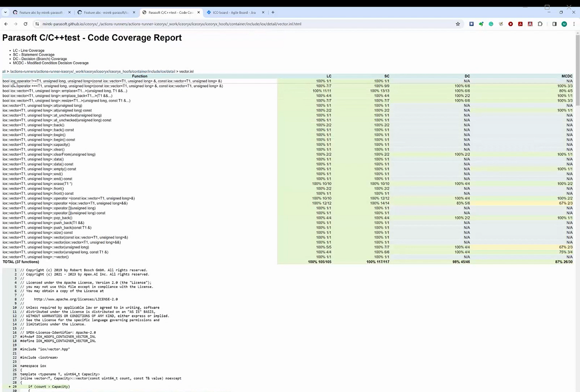This screenshot has width=580, height=392.
Task: Close the 'Feature abc - mirek-parasoft/ic' tab
Action: [134, 12]
